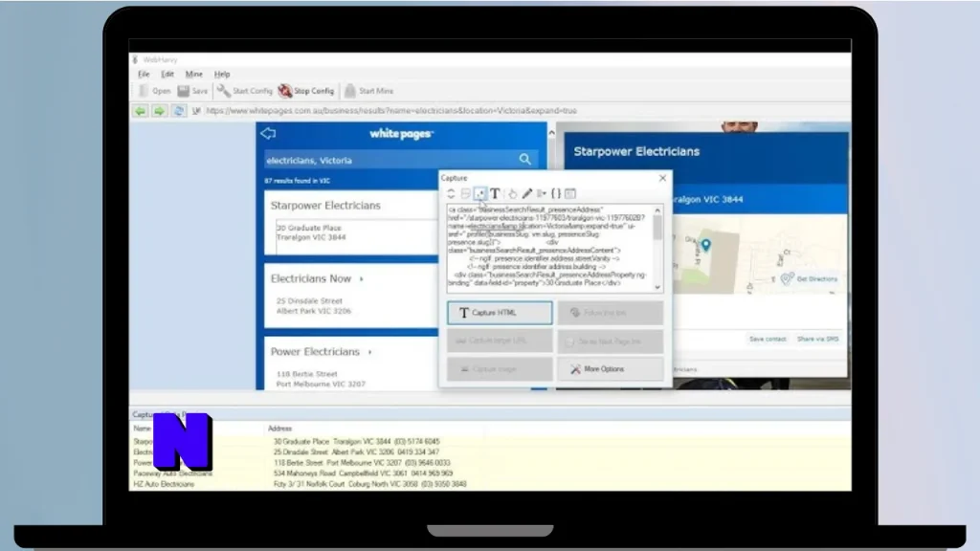Click the Start Config wrench button

244,91
